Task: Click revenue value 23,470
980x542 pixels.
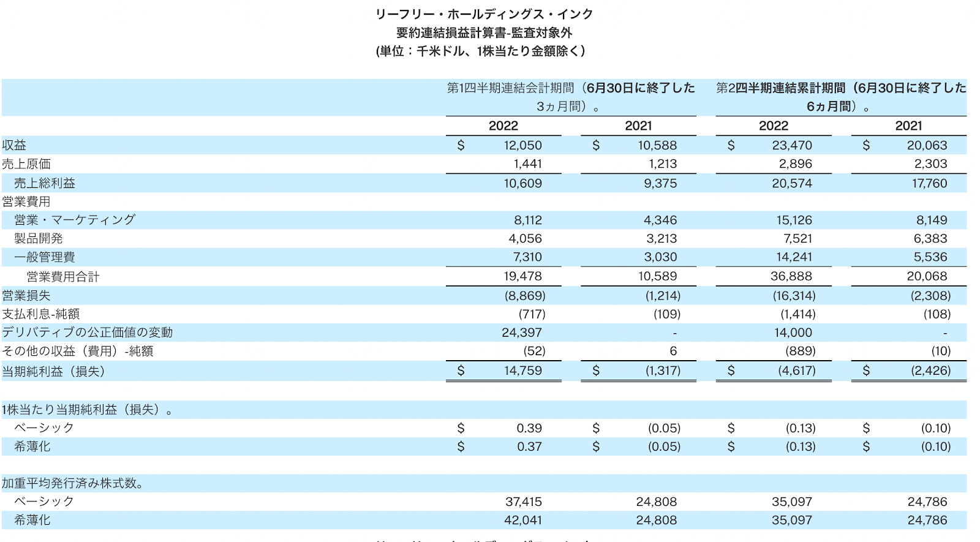Action: click(x=792, y=145)
